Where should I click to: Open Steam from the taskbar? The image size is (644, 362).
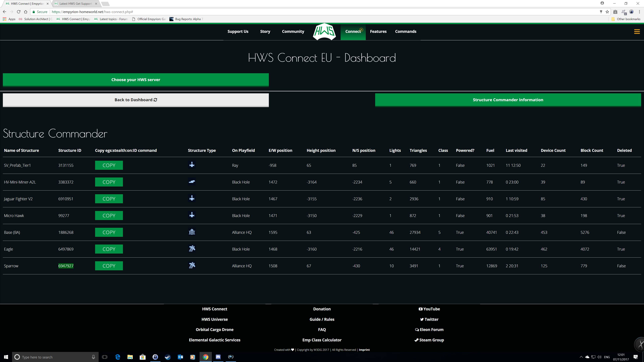[x=168, y=357]
